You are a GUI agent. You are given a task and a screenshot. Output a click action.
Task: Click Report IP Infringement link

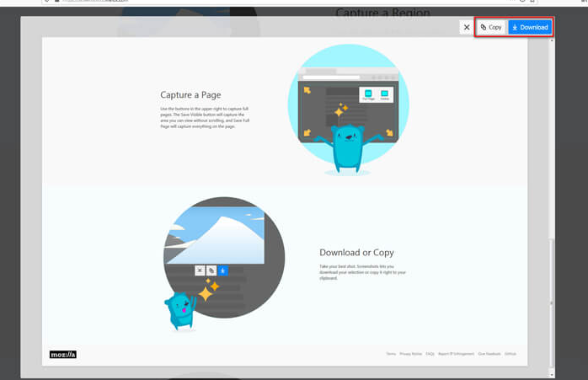[456, 354]
